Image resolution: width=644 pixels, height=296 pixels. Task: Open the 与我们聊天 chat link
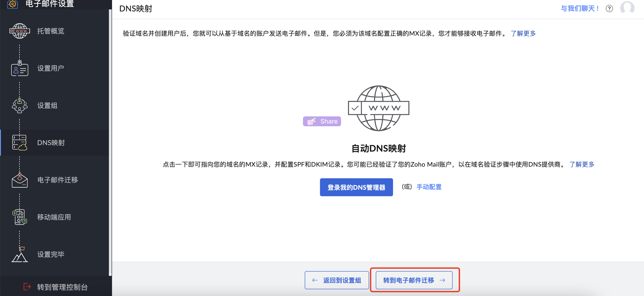[x=579, y=9]
